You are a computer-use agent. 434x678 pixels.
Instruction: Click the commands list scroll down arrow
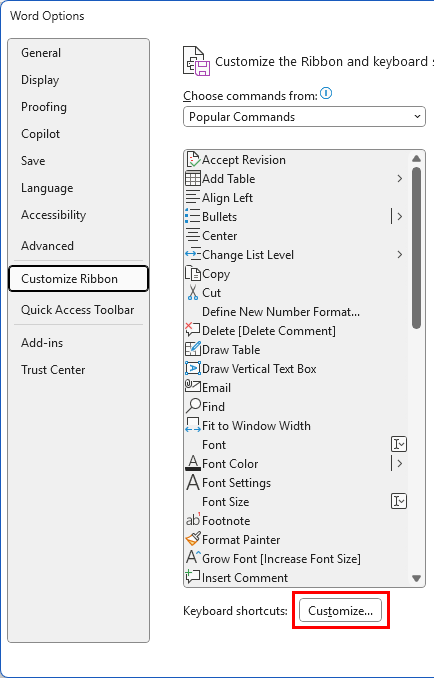coord(417,578)
